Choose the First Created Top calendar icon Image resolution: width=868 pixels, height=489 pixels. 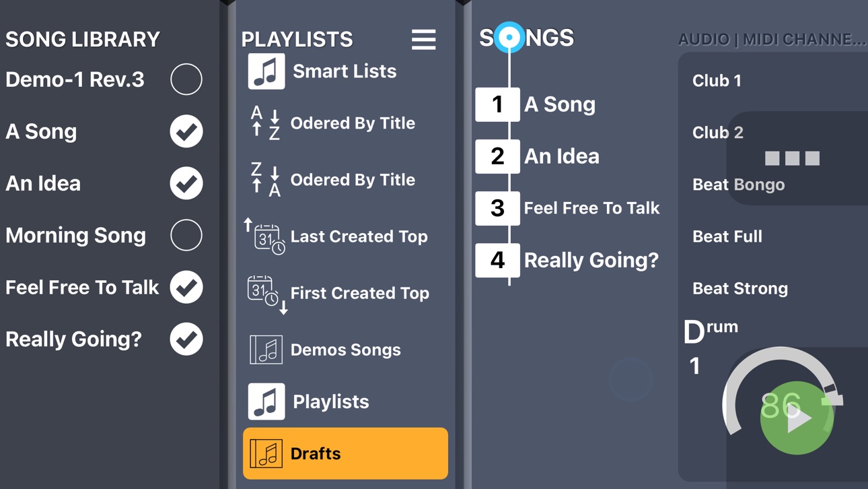pos(267,294)
